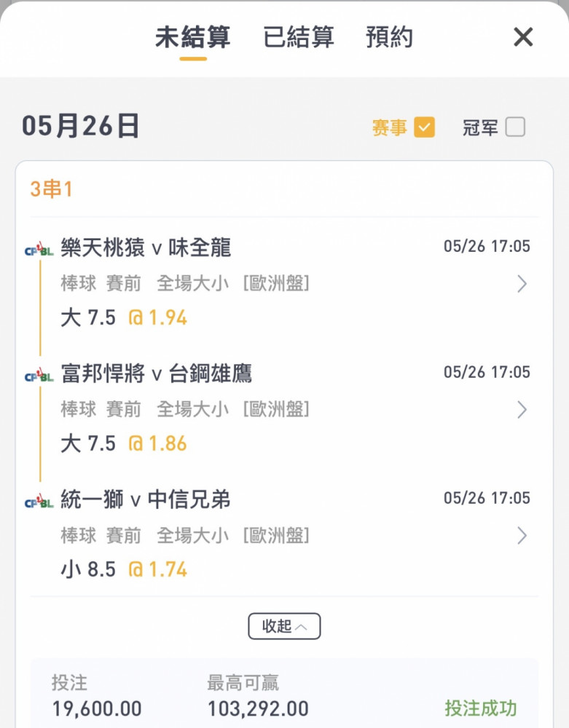Switch to the 已結算 tab

(x=298, y=37)
